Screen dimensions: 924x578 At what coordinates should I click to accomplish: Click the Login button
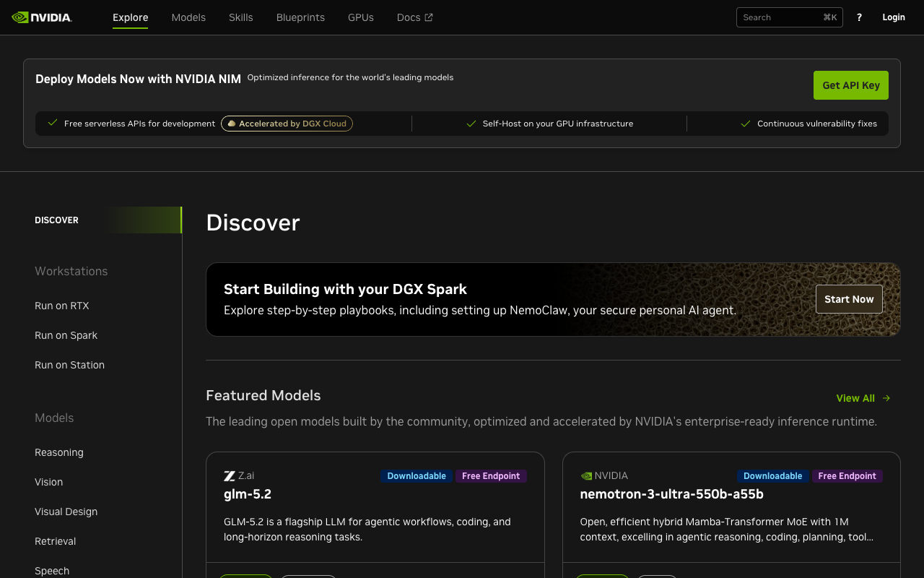click(x=894, y=17)
